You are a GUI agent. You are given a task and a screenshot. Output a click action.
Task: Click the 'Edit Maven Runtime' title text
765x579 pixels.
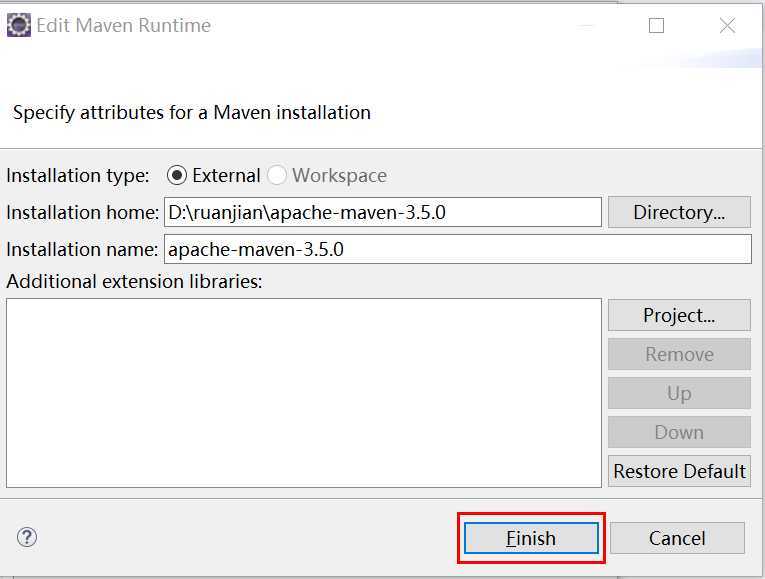(123, 25)
